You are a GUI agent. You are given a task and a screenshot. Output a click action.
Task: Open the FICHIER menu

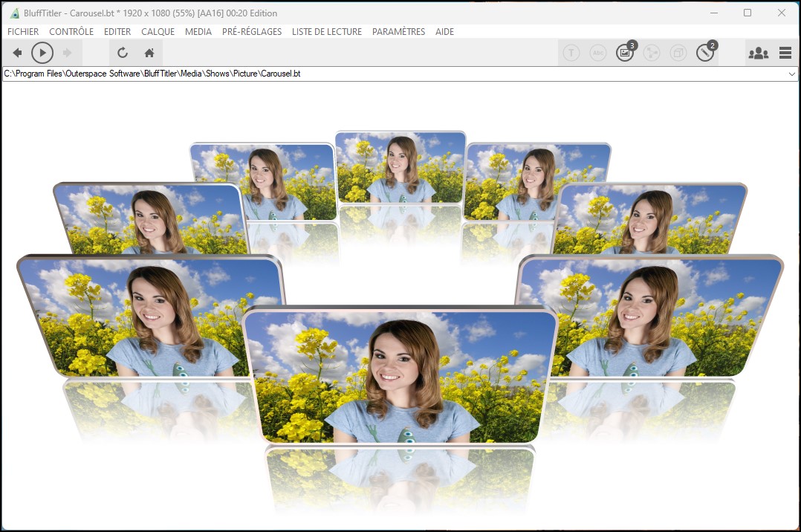coord(23,32)
